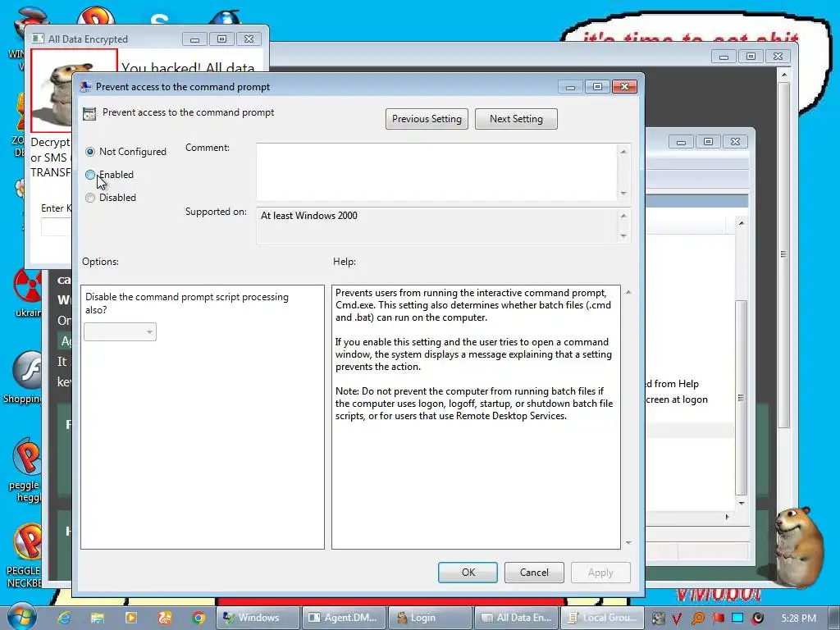Open the script processing dropdown in Options

tap(120, 331)
